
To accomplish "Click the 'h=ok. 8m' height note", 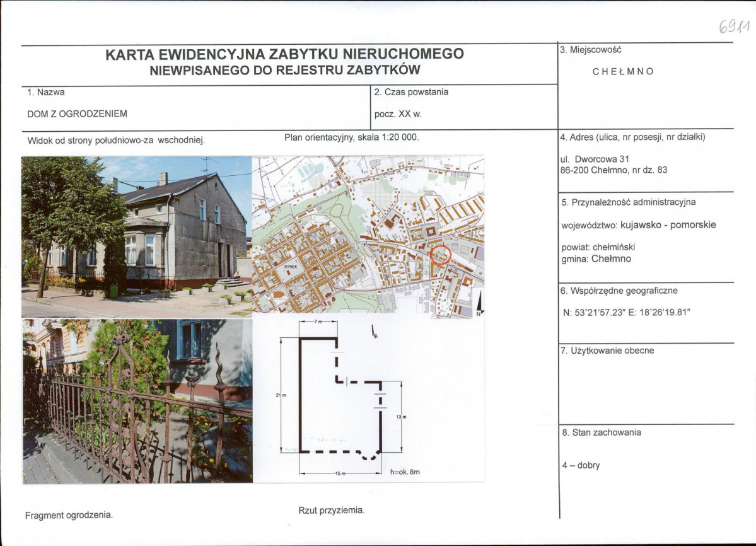I will pos(405,472).
